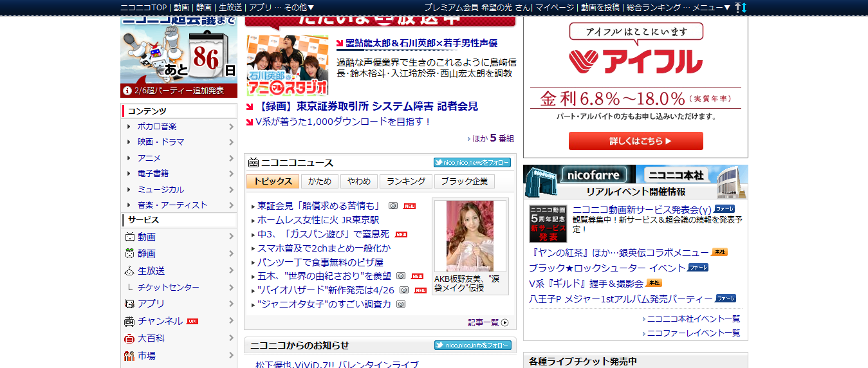
Task: Click the UP! badge next to チャンネル
Action: click(192, 321)
